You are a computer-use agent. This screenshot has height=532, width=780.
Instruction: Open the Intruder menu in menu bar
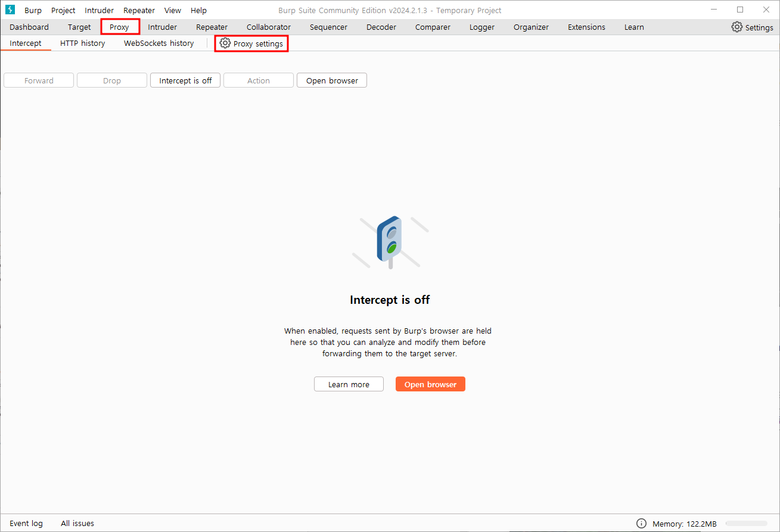click(99, 10)
